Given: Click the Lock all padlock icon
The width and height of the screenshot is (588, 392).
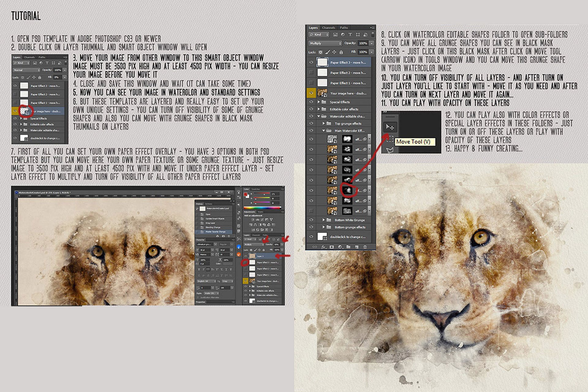Looking at the screenshot, I should (341, 52).
